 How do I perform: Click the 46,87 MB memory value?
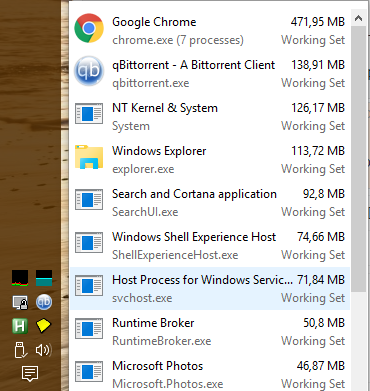coord(321,366)
